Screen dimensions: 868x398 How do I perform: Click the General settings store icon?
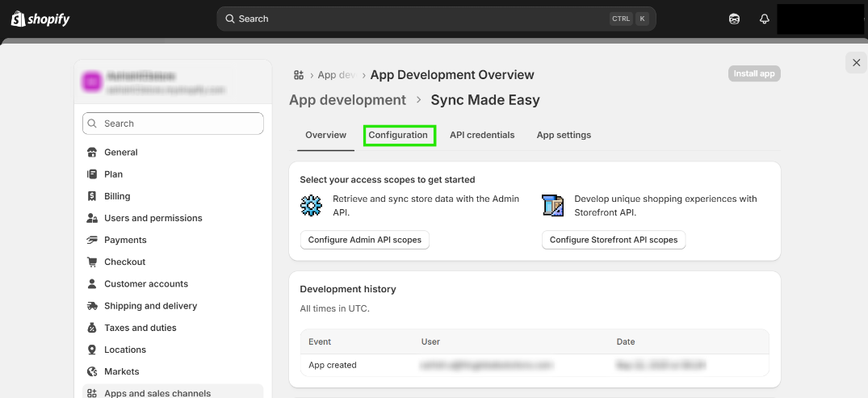[92, 153]
